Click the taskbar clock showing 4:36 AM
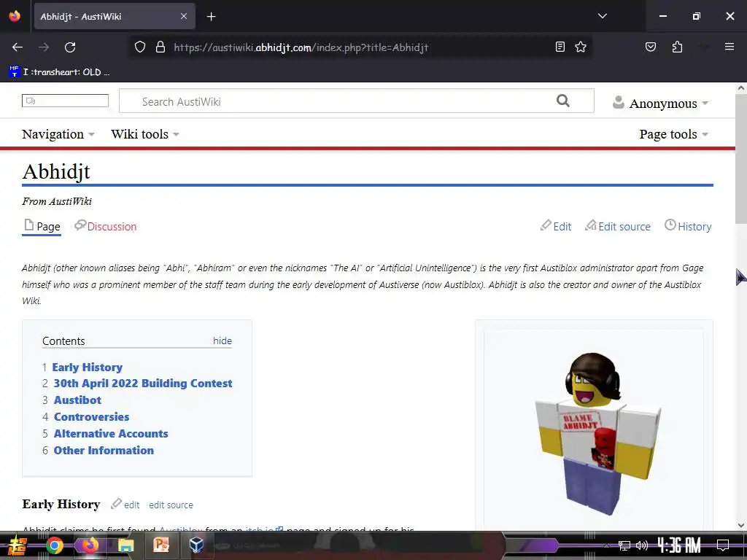This screenshot has height=560, width=747. coord(679,545)
